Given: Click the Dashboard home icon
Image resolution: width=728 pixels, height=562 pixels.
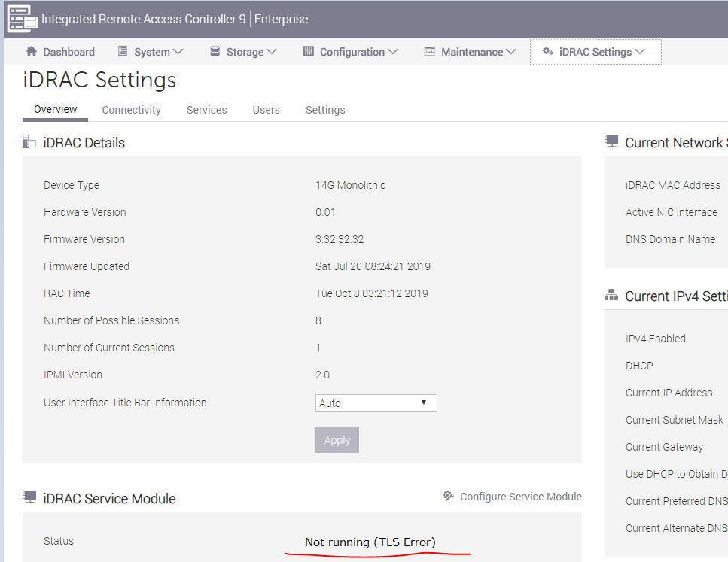Looking at the screenshot, I should point(32,52).
